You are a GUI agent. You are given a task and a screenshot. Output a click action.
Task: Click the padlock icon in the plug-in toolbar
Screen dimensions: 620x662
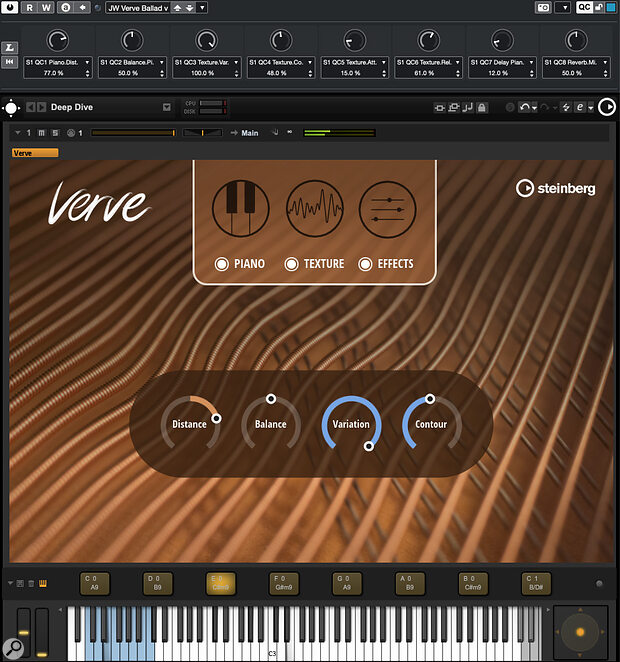coord(481,108)
